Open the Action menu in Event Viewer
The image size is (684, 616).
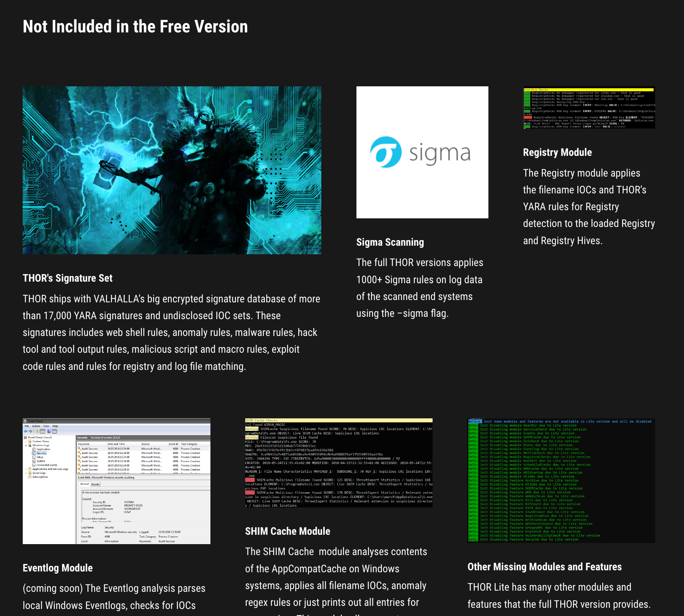pos(36,426)
